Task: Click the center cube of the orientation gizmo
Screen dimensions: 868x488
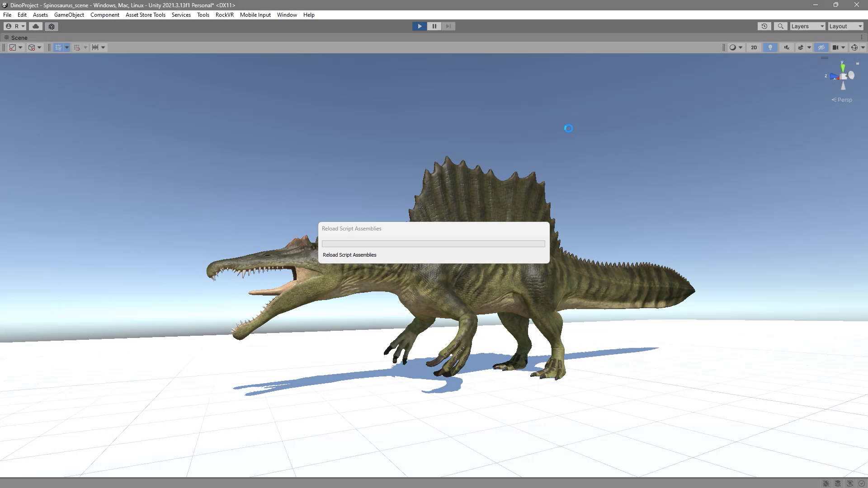Action: tap(844, 76)
